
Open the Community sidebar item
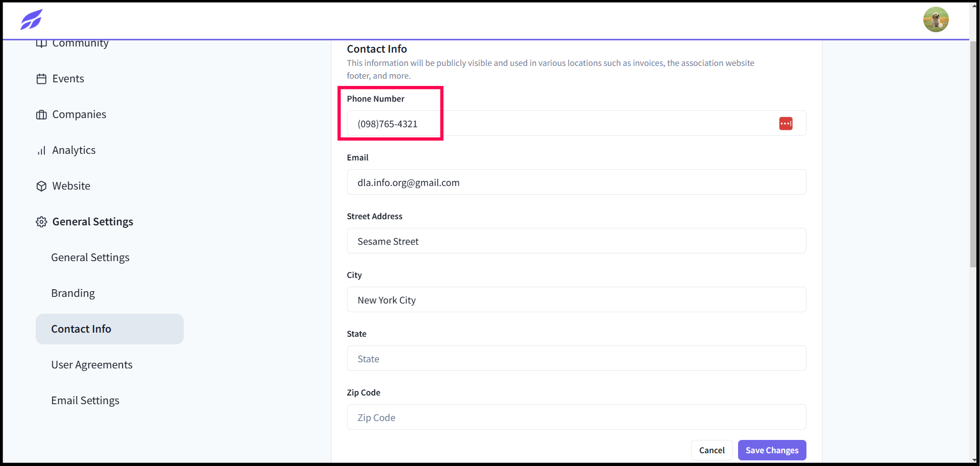coord(80,43)
